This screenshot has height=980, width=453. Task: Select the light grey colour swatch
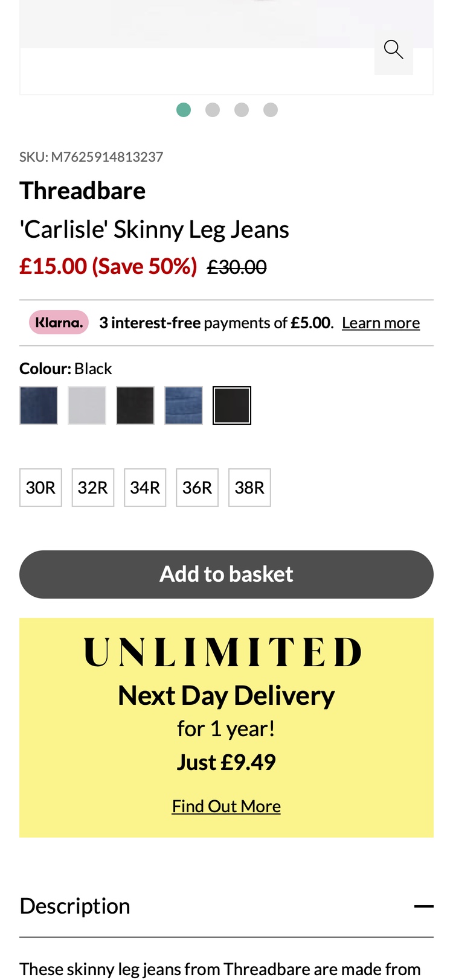click(87, 406)
